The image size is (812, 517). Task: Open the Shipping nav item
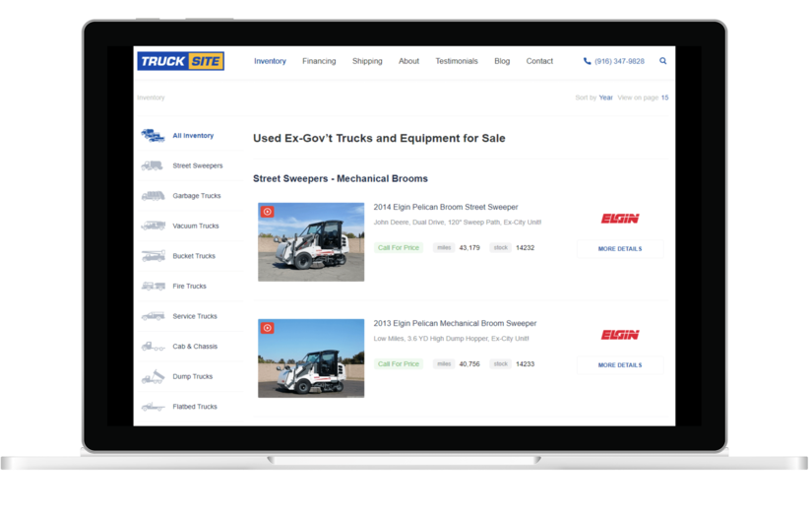[x=367, y=61]
